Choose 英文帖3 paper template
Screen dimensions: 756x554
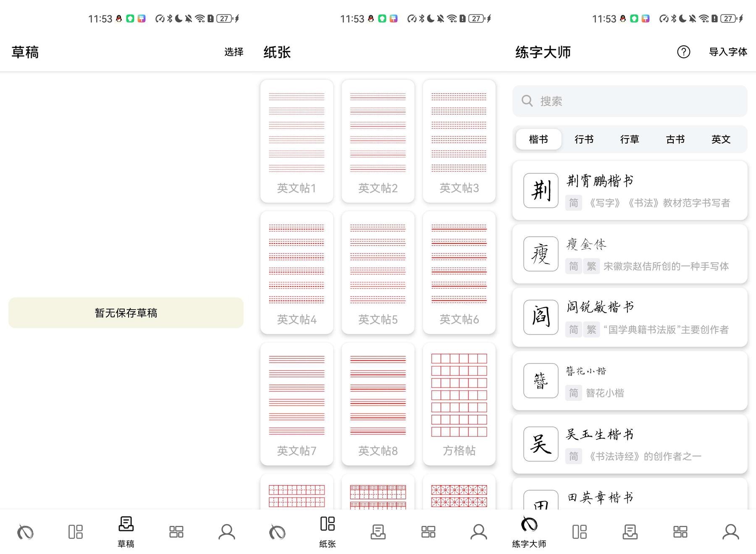point(459,141)
